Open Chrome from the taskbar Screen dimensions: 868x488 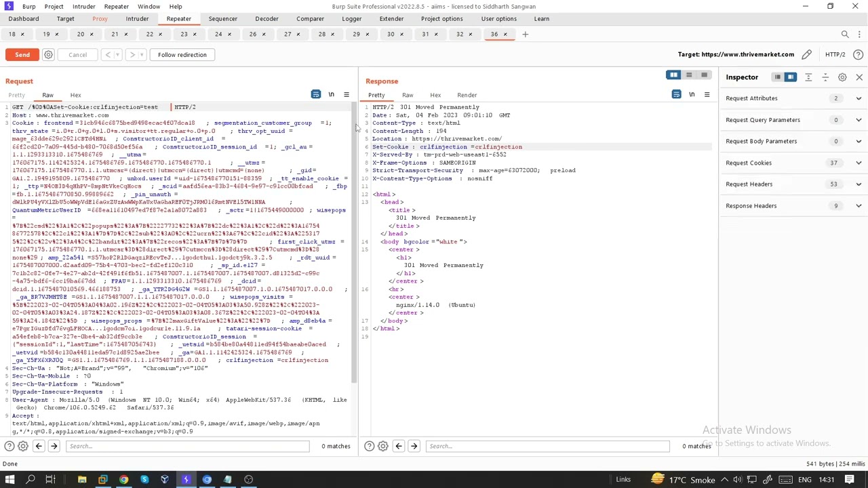click(x=123, y=480)
